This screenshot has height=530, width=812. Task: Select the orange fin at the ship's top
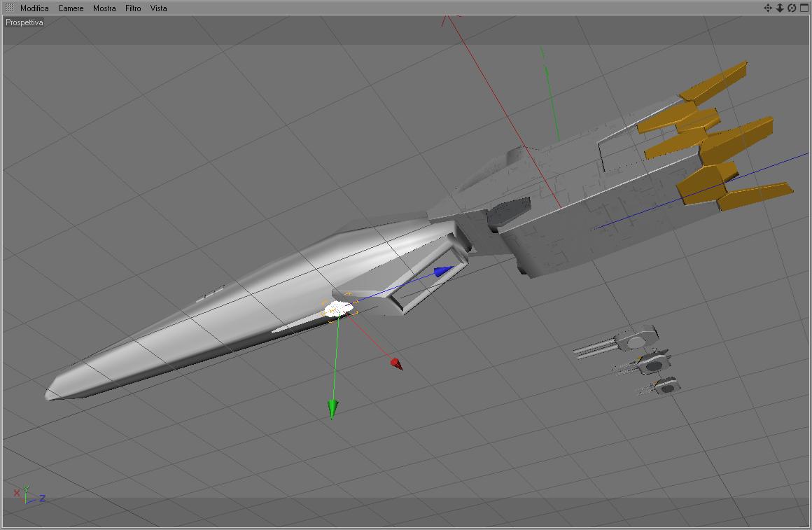[715, 82]
